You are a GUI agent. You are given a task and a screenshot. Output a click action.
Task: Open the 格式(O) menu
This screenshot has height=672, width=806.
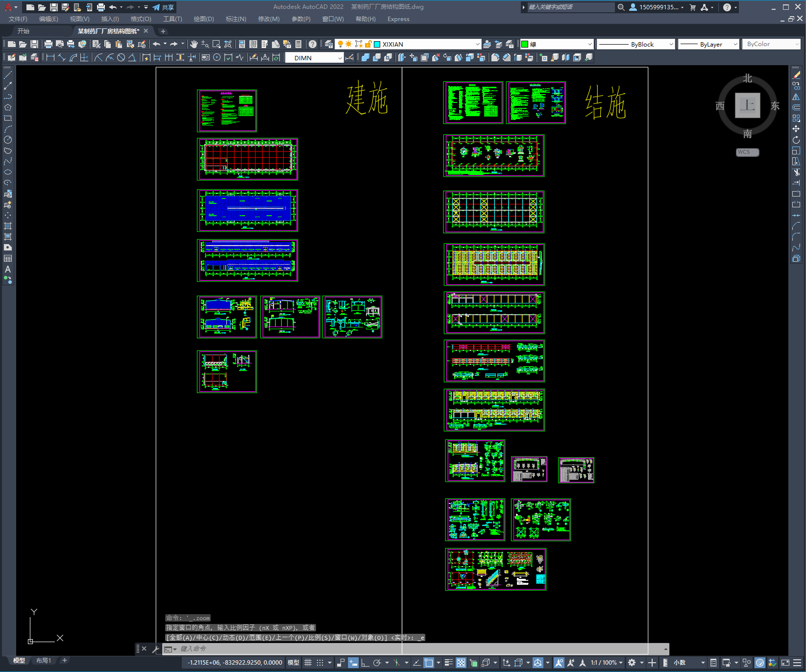click(141, 19)
